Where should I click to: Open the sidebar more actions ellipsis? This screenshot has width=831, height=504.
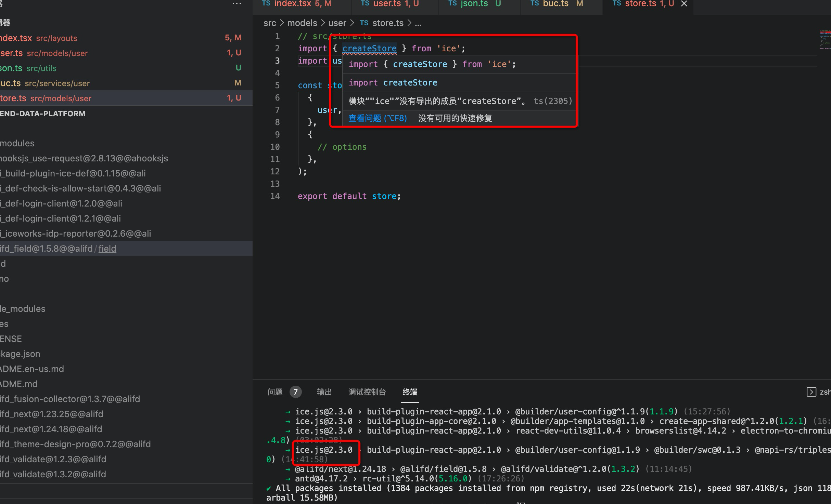click(236, 4)
